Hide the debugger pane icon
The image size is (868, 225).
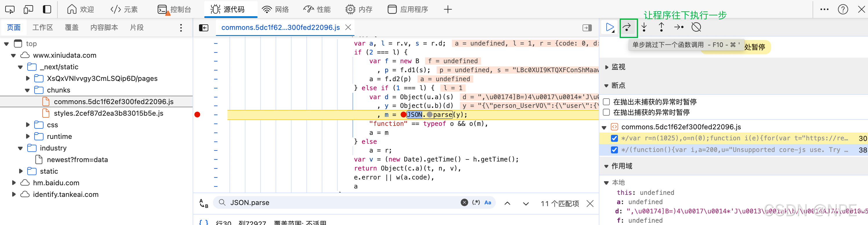(x=587, y=28)
